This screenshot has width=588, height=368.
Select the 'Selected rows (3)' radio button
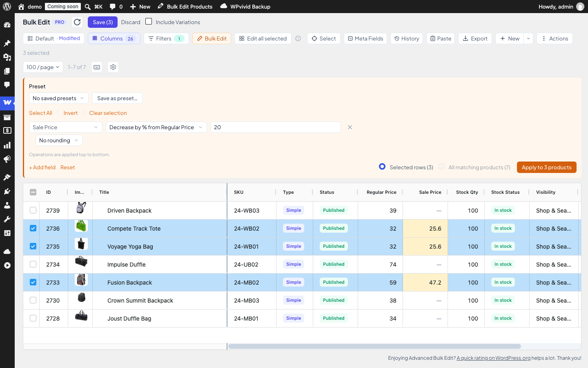click(382, 166)
